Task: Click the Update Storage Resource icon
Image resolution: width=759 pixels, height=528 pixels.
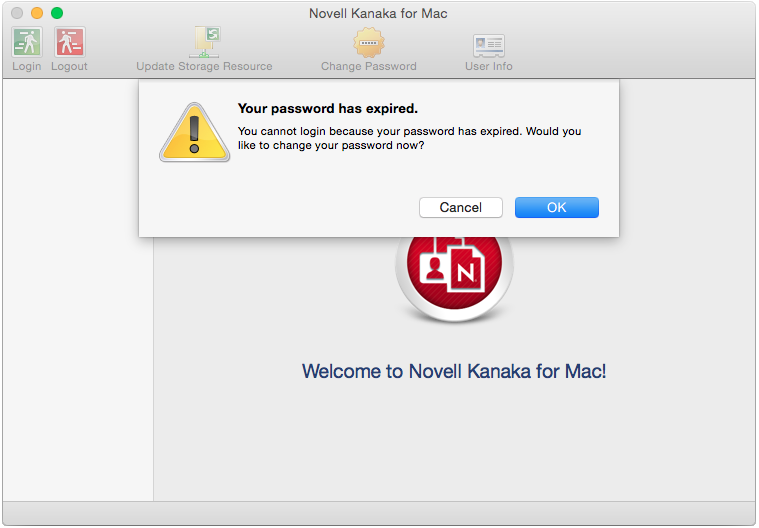Action: [x=205, y=43]
